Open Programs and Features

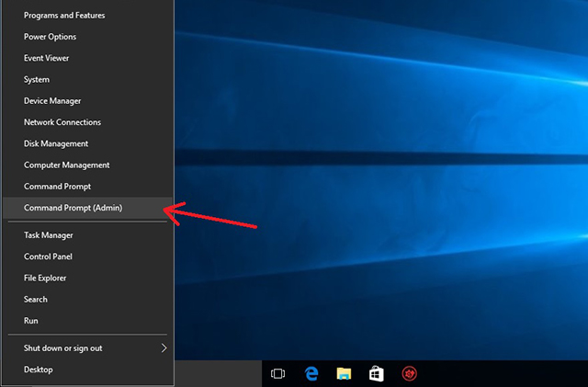(88, 16)
